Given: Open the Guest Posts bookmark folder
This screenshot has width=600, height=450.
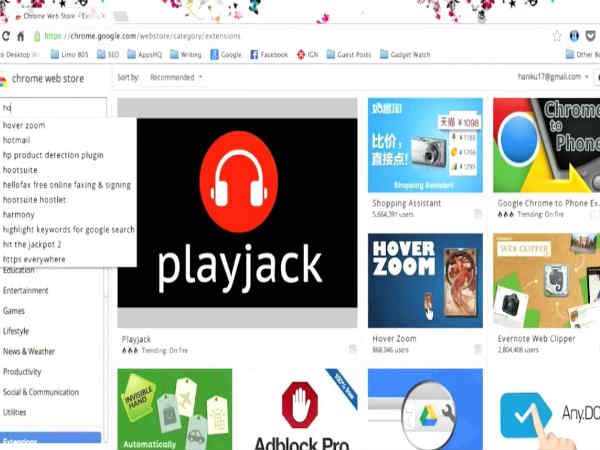Looking at the screenshot, I should [349, 54].
